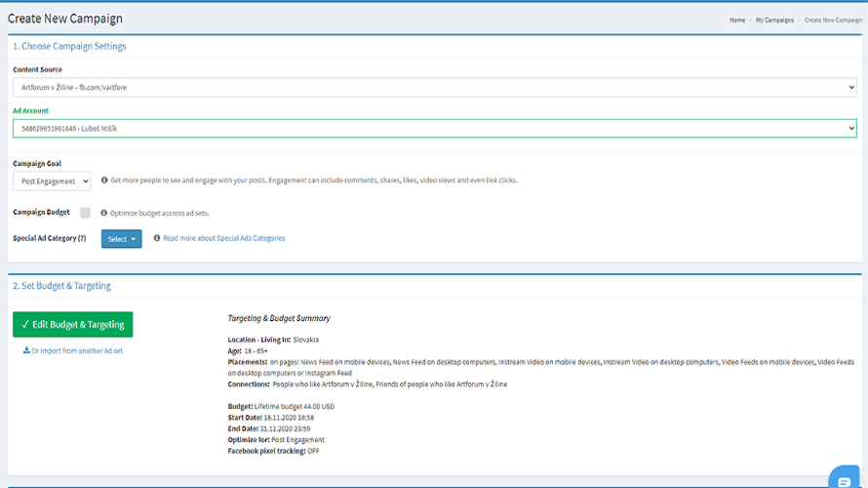This screenshot has height=488, width=868.
Task: Open Read more about Special Ads Categories
Action: [223, 238]
